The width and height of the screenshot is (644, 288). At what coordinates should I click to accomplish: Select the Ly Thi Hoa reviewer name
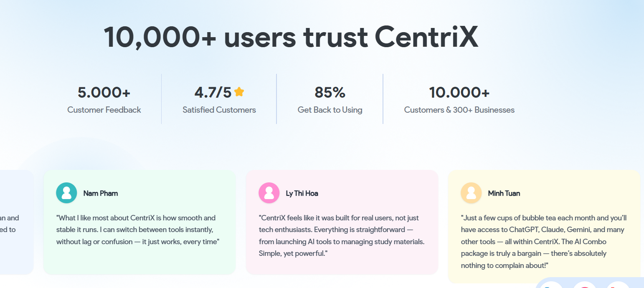point(302,193)
